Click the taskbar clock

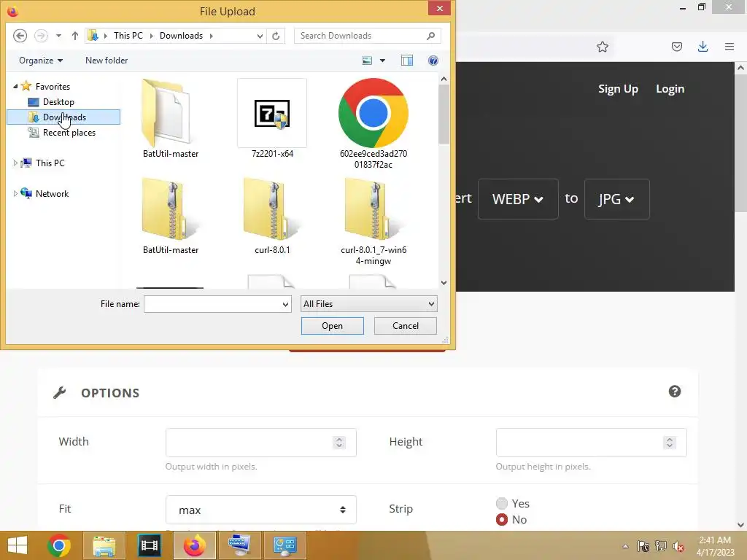(715, 546)
